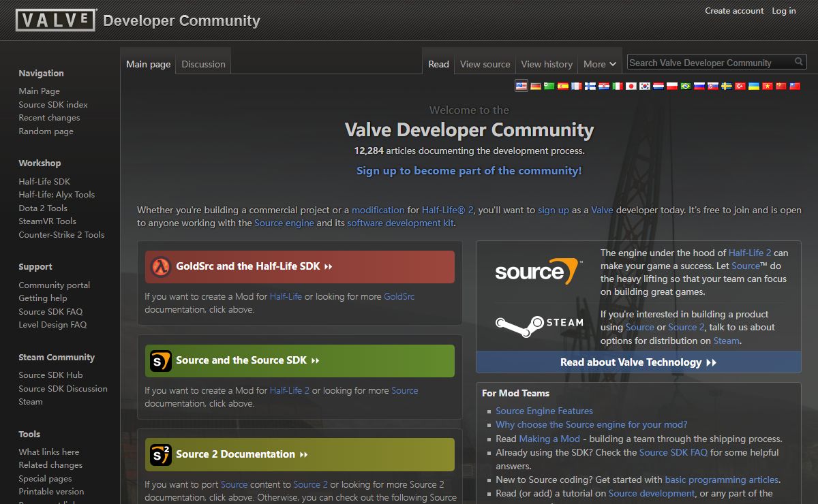This screenshot has height=504, width=818.
Task: Open the View history tab
Action: 547,64
